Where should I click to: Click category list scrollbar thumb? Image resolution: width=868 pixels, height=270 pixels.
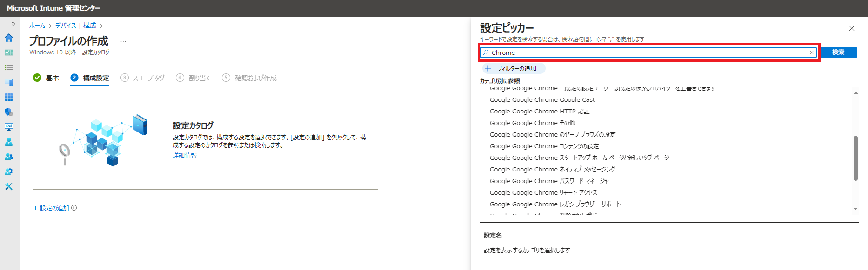[855, 158]
